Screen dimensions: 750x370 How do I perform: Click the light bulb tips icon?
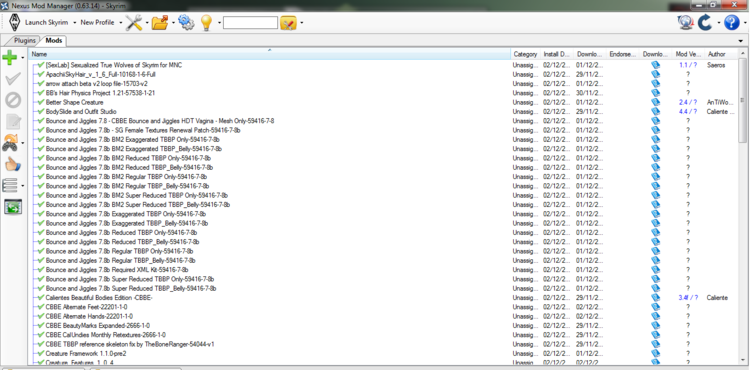(x=206, y=22)
